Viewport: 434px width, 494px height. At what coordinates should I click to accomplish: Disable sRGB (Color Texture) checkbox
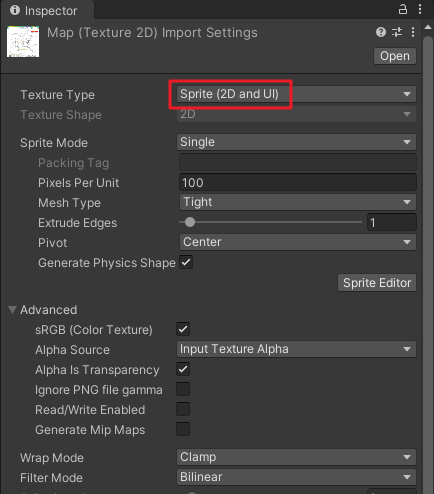[183, 329]
